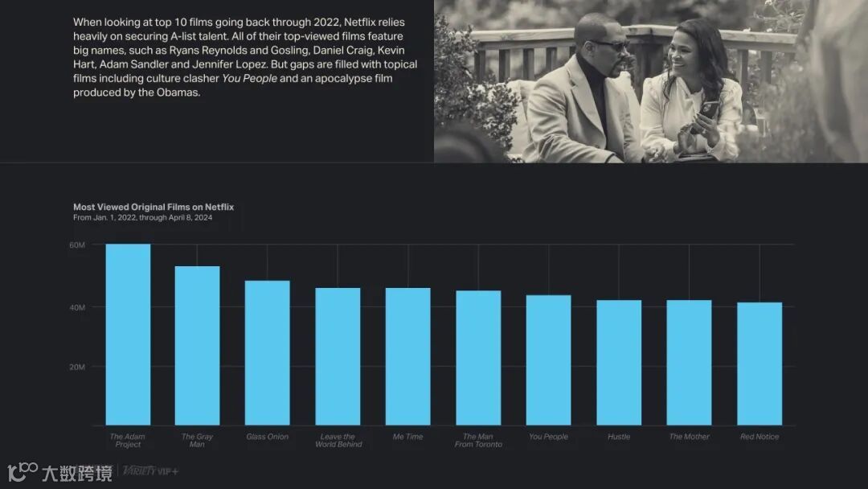Click the bar for The Mother

690,363
